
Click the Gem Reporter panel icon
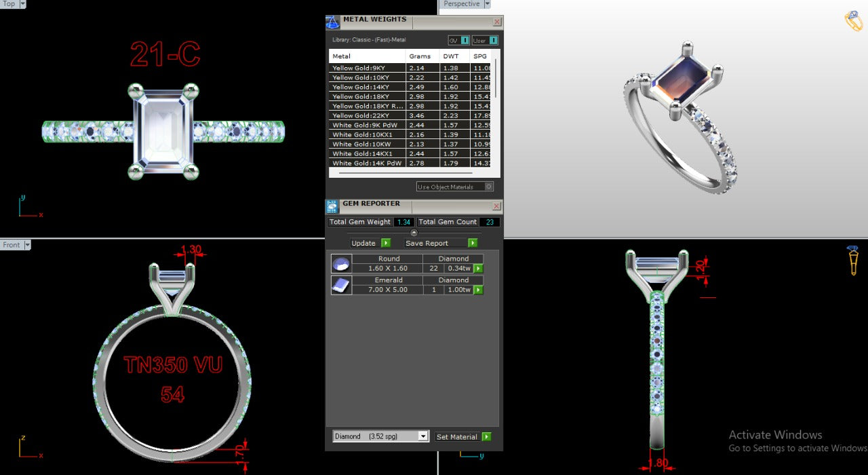tap(332, 206)
